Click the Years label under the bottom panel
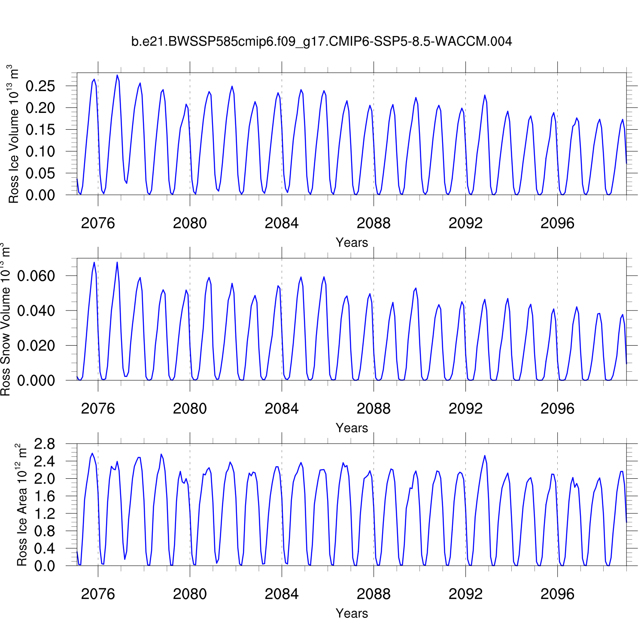 pyautogui.click(x=352, y=614)
